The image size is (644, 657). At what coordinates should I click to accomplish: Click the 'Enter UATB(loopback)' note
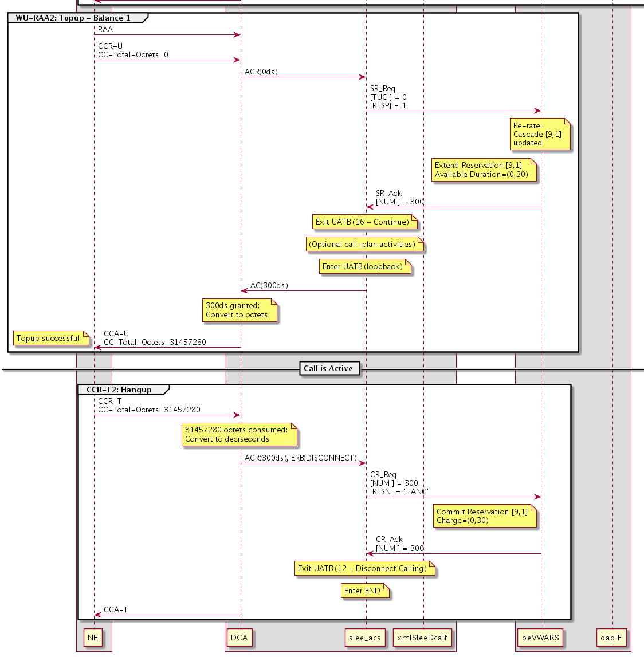click(x=364, y=266)
